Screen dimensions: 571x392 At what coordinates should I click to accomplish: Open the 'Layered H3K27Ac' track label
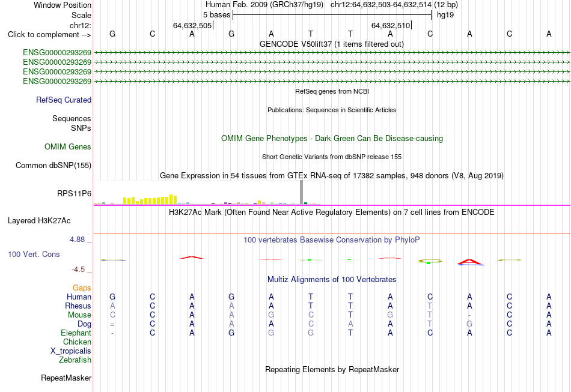click(x=39, y=221)
